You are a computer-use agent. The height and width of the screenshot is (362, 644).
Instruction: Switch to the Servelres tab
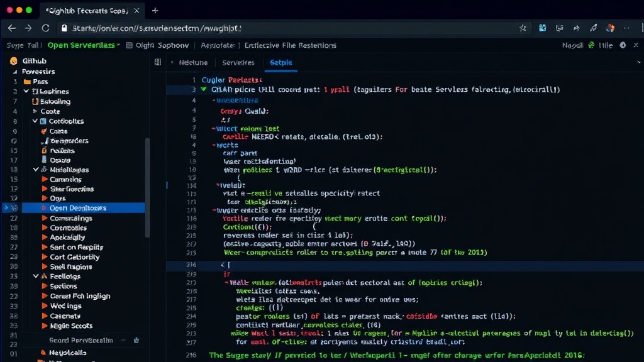tap(238, 62)
